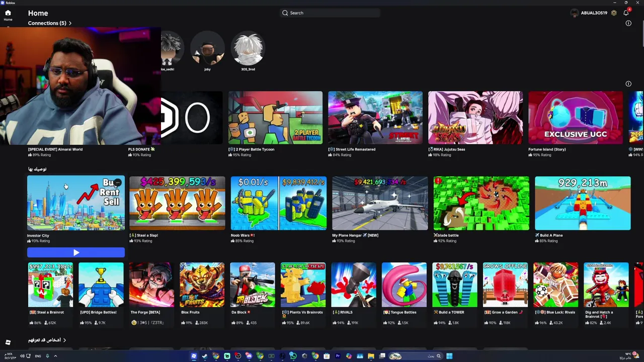Open the Investor City thumbnail
Image resolution: width=644 pixels, height=362 pixels.
pos(76,203)
